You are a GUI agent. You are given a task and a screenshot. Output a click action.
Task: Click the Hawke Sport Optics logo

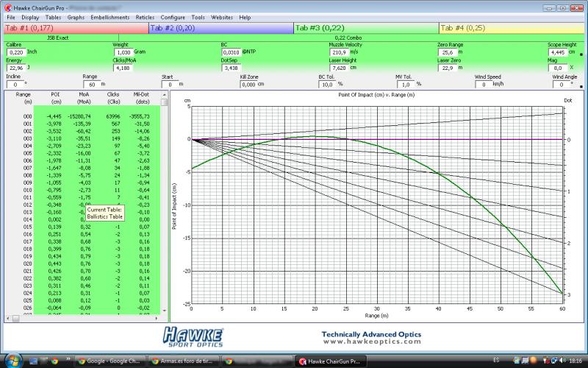point(195,336)
